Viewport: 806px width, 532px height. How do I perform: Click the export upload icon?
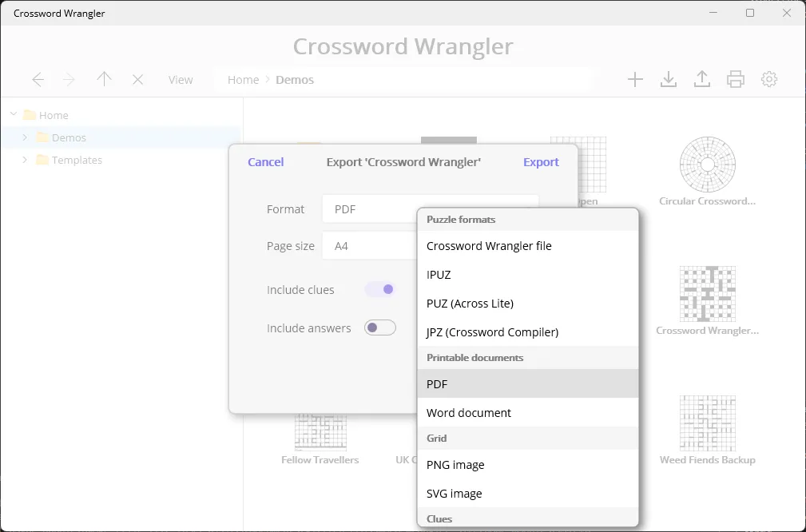pyautogui.click(x=702, y=79)
